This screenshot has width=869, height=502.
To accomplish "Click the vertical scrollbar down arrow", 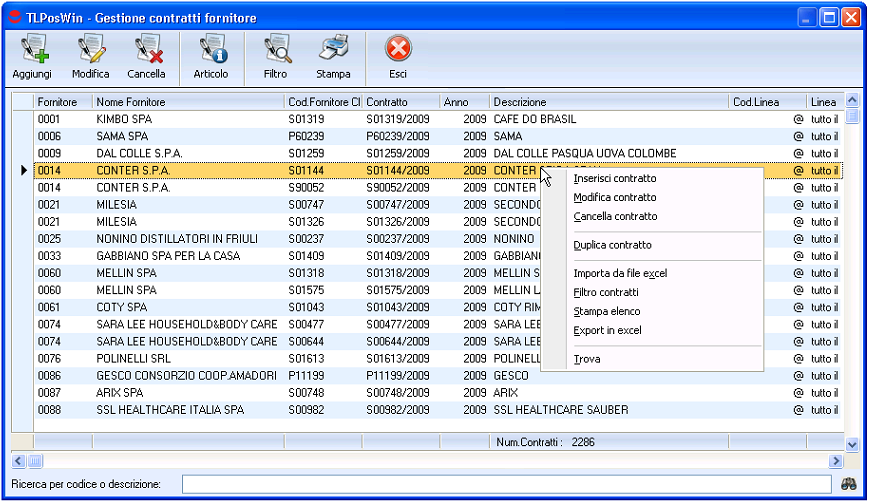I will coord(852,444).
